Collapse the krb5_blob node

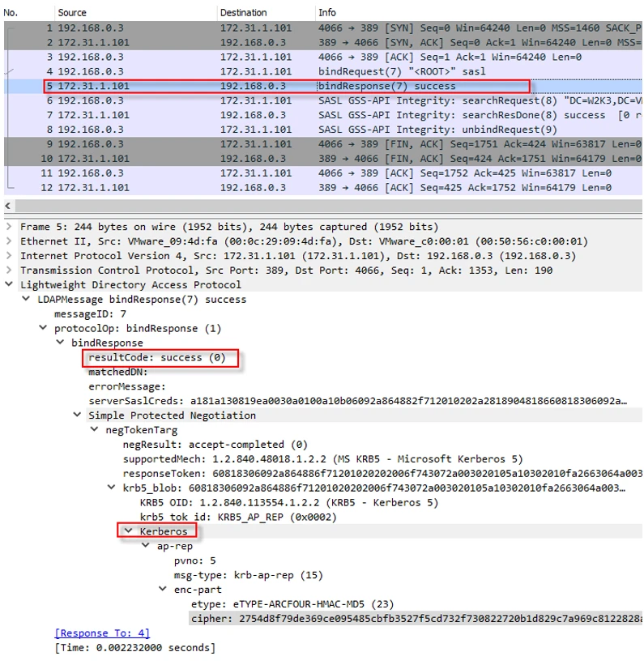click(112, 488)
